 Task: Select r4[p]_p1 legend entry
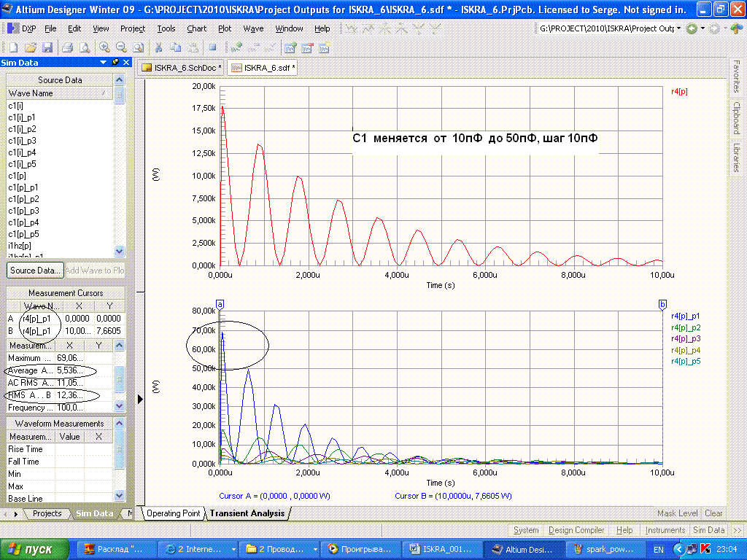click(x=685, y=316)
